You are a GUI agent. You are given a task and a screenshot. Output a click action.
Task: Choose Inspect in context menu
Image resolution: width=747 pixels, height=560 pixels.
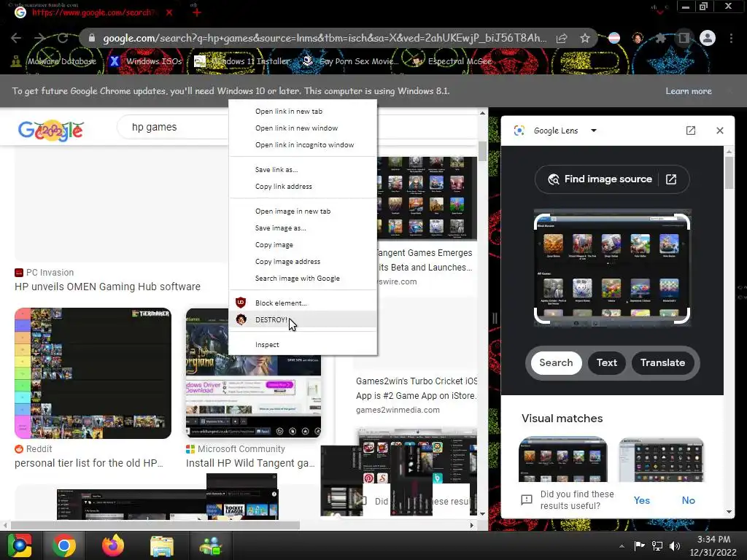coord(303,344)
